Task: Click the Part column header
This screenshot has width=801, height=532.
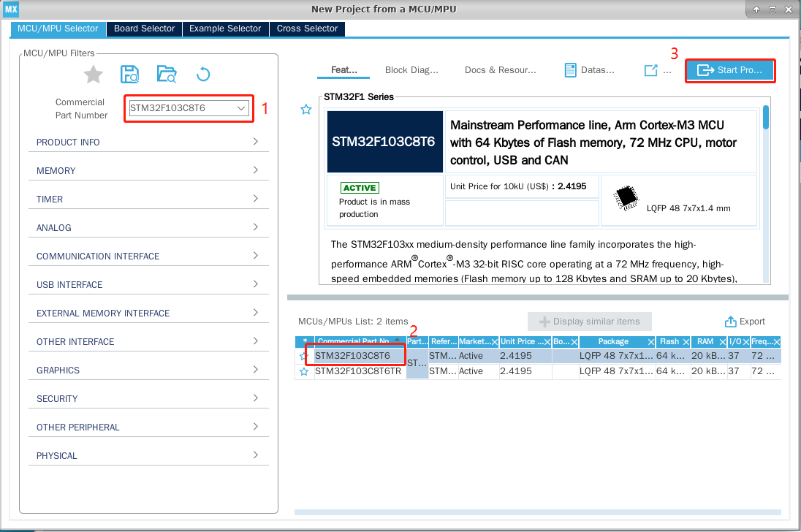Action: click(x=417, y=341)
